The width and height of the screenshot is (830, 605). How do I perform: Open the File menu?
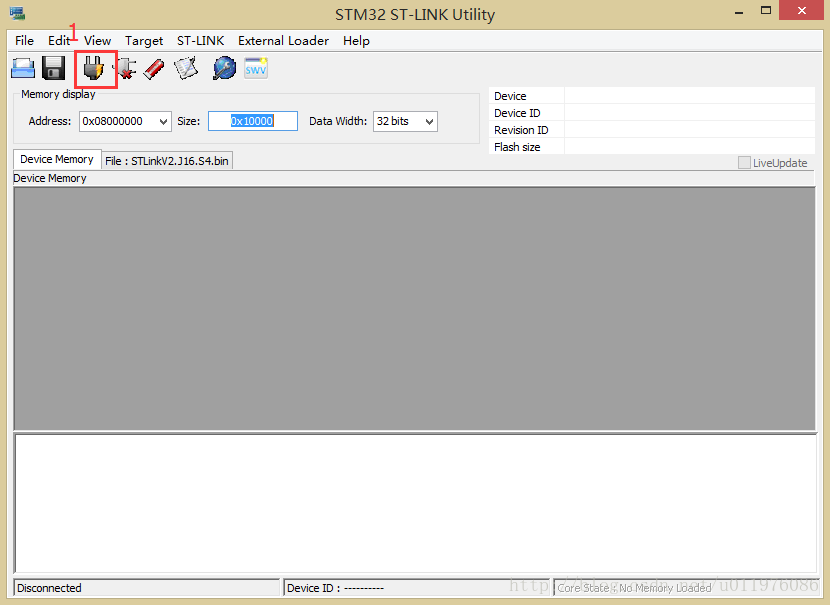coord(24,41)
